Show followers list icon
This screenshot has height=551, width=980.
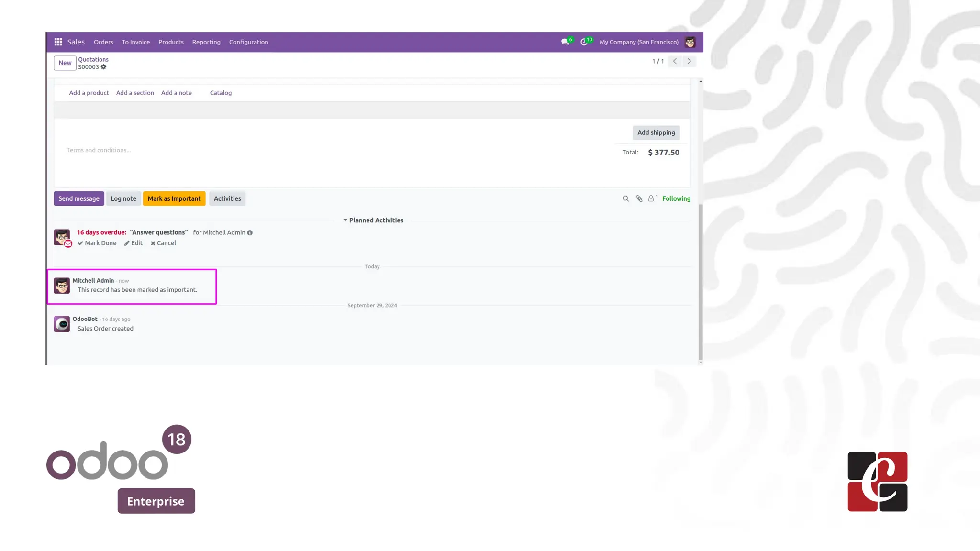[651, 198]
